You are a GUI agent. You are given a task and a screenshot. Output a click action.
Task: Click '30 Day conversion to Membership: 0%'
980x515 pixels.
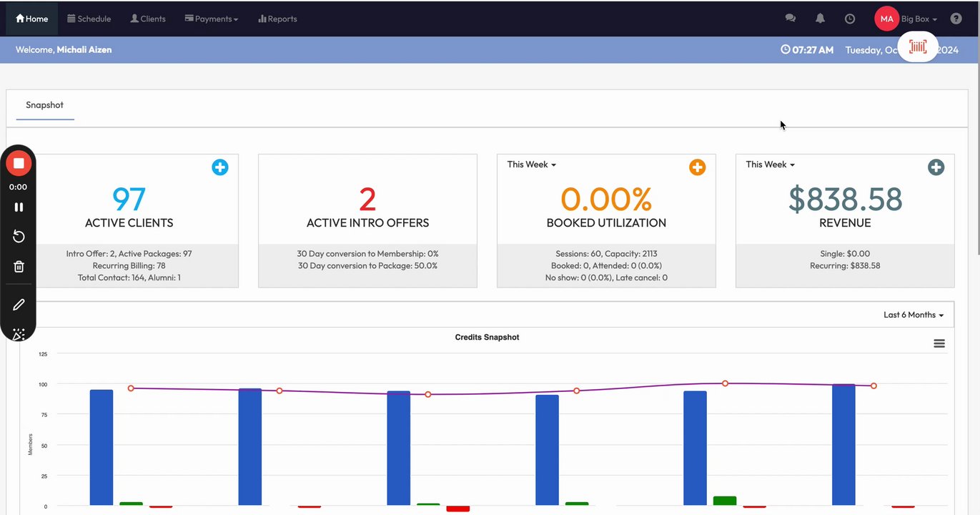(367, 254)
